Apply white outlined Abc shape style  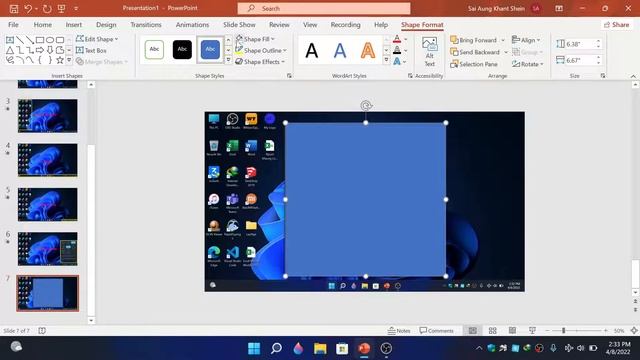(x=154, y=49)
